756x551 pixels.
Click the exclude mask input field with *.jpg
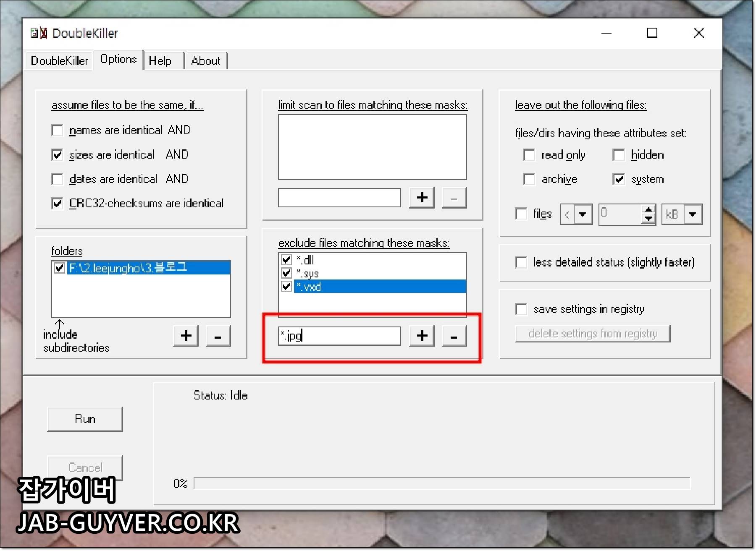click(x=339, y=336)
